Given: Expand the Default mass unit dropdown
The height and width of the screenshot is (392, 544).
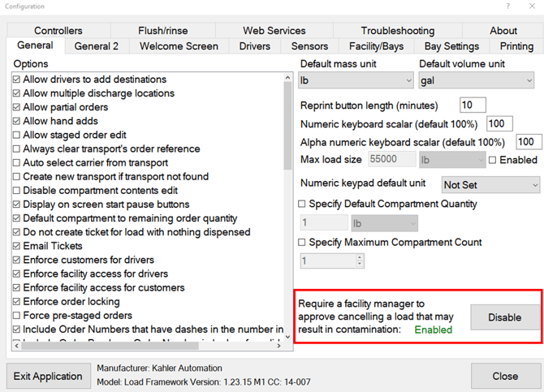Looking at the screenshot, I should click(x=356, y=80).
